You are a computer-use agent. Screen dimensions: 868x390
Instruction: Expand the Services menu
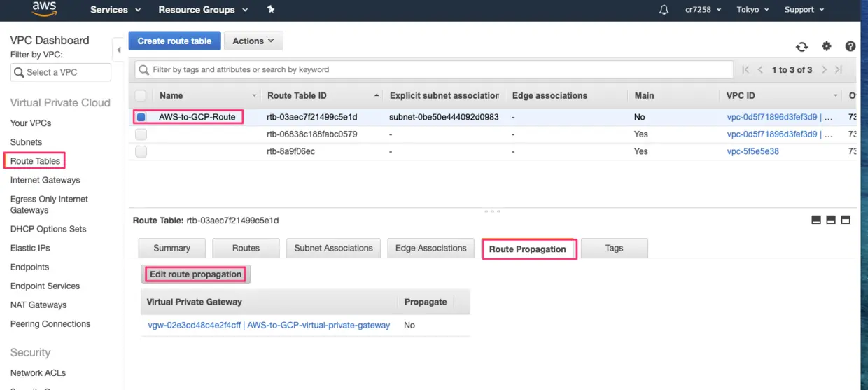tap(115, 10)
